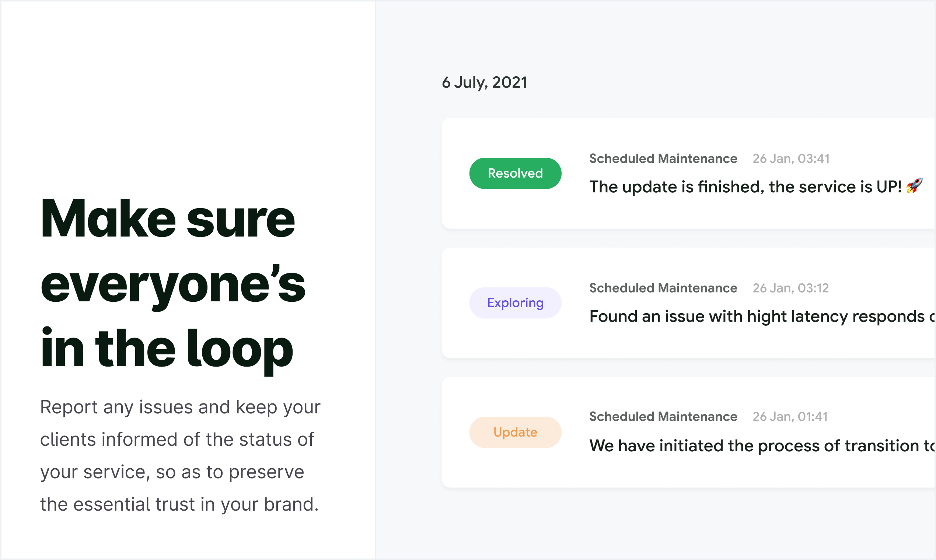Open the 'Found an issue' latency message

click(762, 316)
